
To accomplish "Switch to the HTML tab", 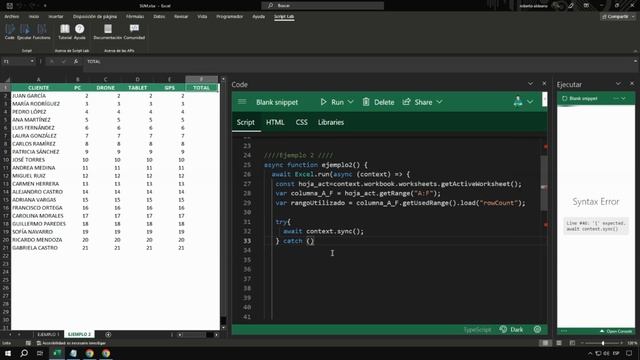I will pos(275,122).
